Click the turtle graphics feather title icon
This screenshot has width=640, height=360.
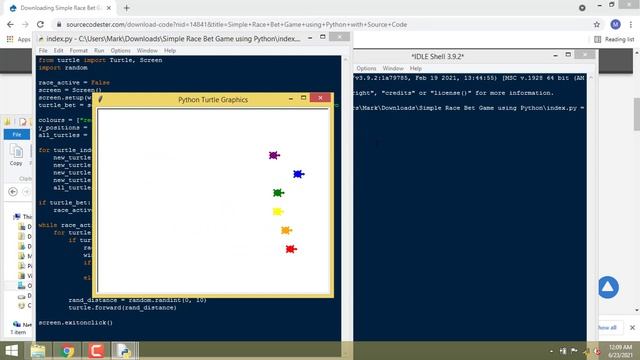100,99
